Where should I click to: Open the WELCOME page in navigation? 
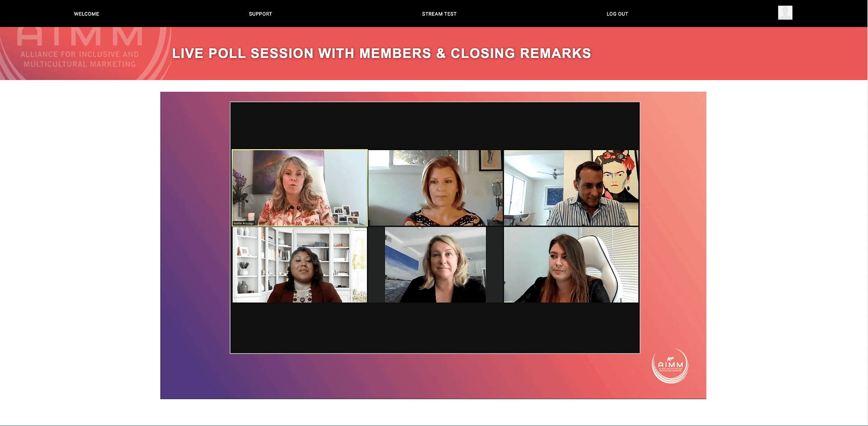[x=86, y=14]
